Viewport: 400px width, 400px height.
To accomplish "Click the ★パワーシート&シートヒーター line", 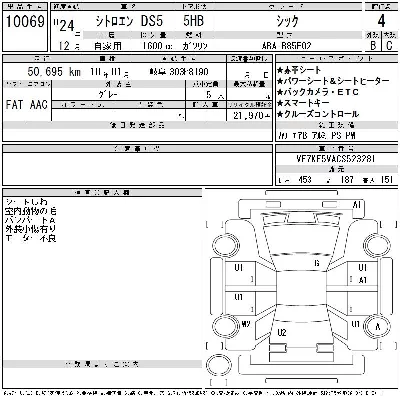I will click(x=333, y=81).
